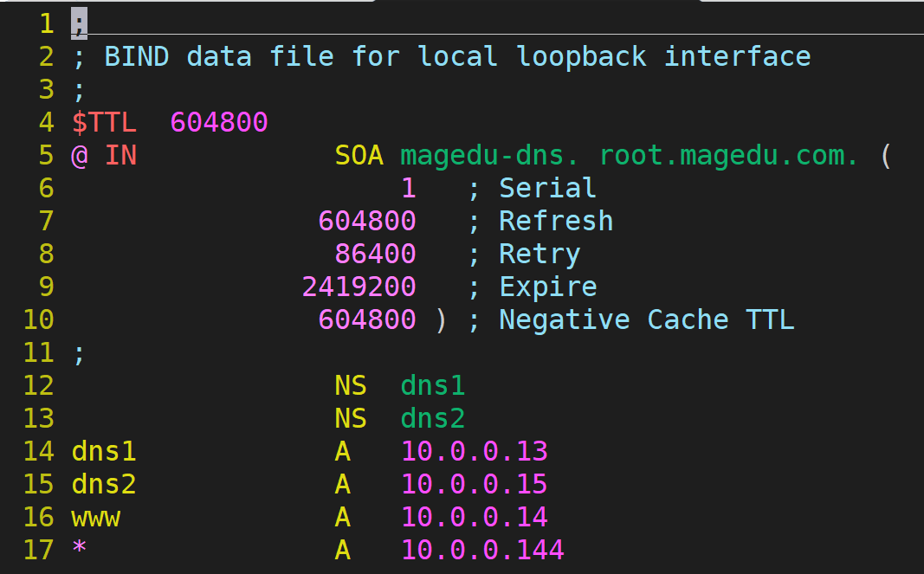
Task: Click line number 2 in the gutter
Action: [x=46, y=57]
